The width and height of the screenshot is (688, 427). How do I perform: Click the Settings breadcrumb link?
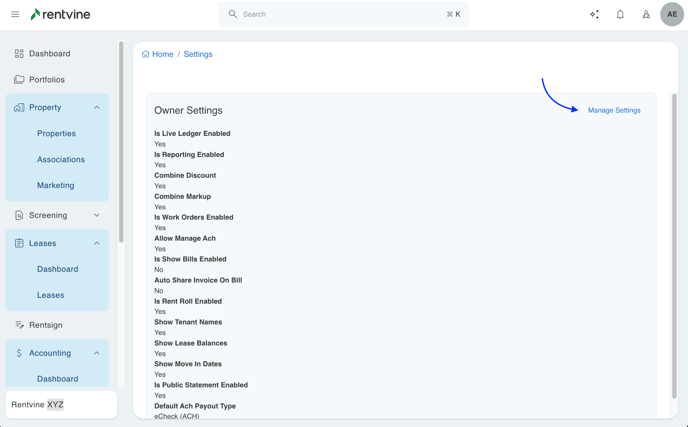[x=198, y=54]
